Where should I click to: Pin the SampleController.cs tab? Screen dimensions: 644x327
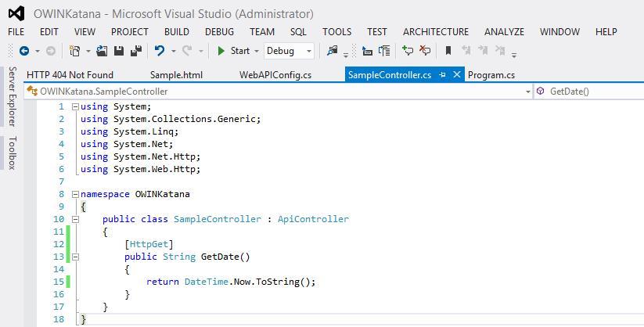pos(443,75)
